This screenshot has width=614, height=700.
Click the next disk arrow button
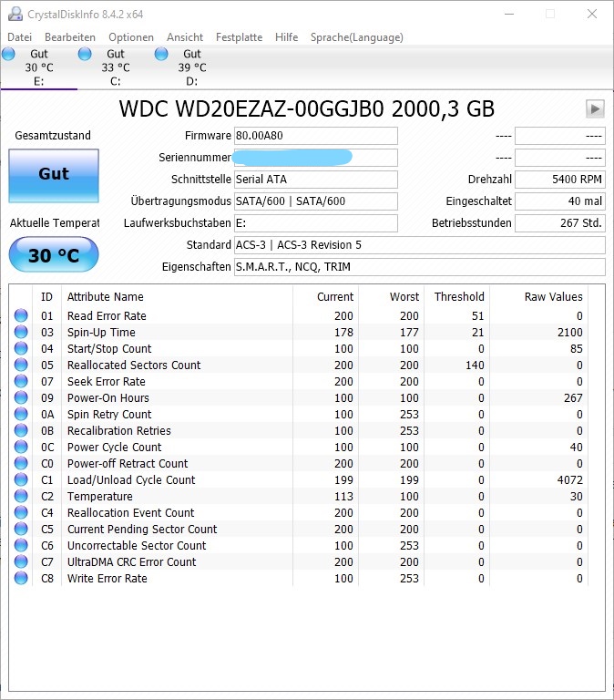[x=595, y=108]
